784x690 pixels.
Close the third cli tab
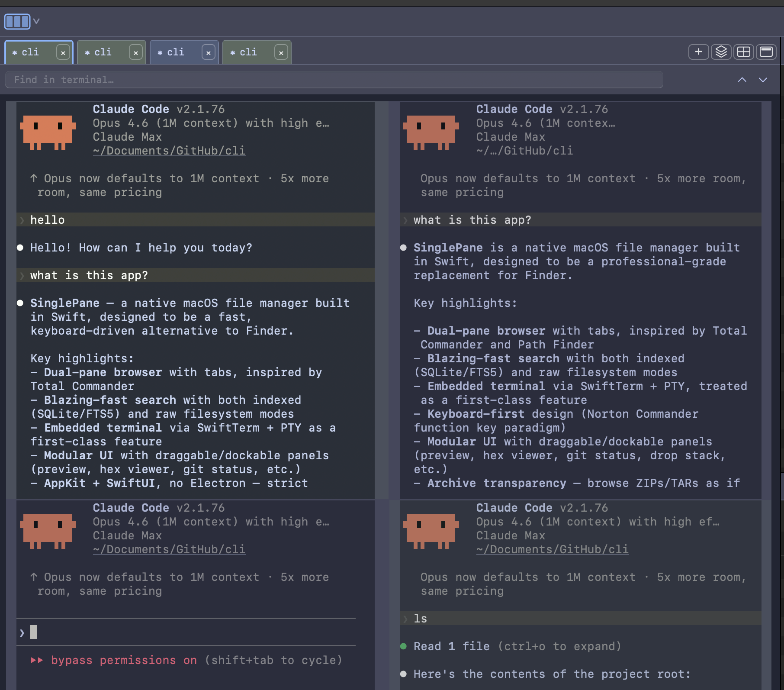coord(208,52)
